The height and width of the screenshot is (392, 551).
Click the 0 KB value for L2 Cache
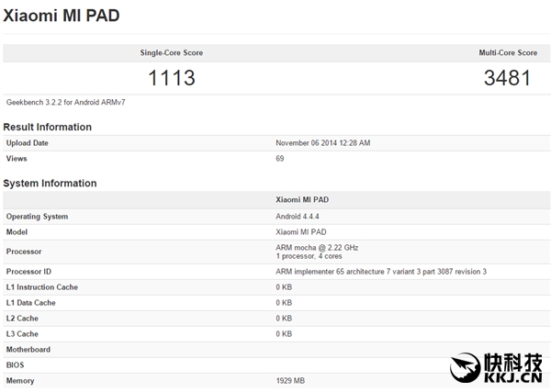[284, 319]
